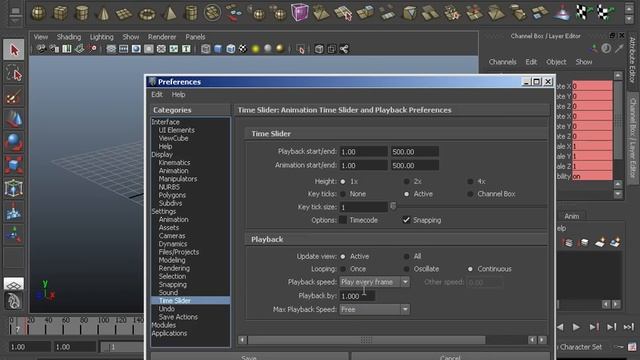Toggle wireframe cube in viewport toolbar
Image resolution: width=640 pixels, height=360 pixels.
(206, 49)
